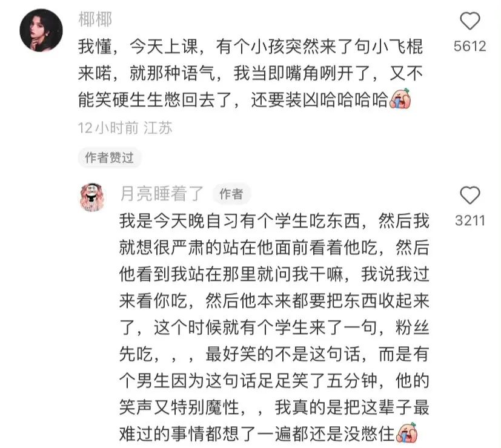This screenshot has height=448, width=501.
Task: Tap the crying emoji after 哈哈哈哈
Action: [x=400, y=99]
